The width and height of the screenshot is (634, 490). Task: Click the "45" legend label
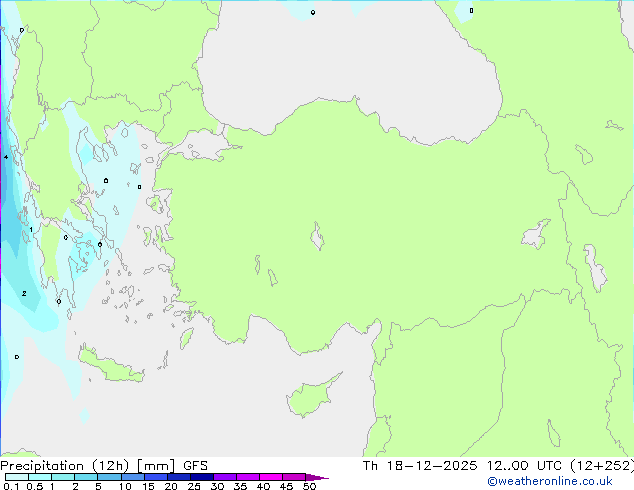[x=286, y=486]
